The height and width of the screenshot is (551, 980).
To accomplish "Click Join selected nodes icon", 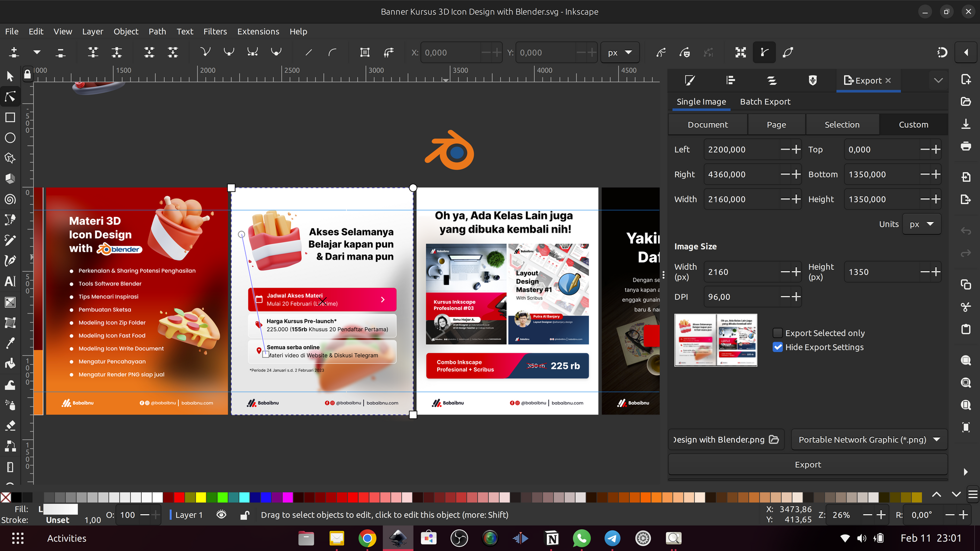I will point(93,52).
